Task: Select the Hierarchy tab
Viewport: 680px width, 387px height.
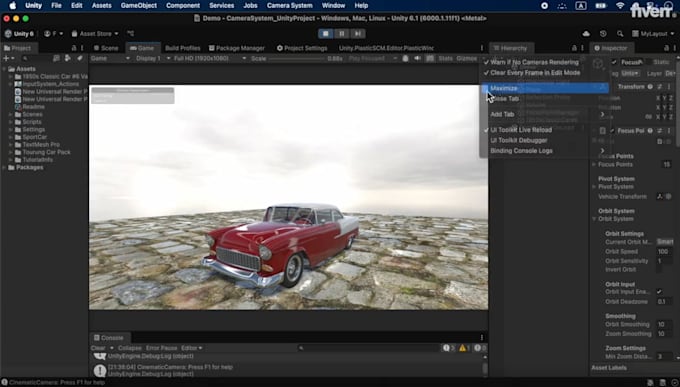Action: pyautogui.click(x=510, y=48)
